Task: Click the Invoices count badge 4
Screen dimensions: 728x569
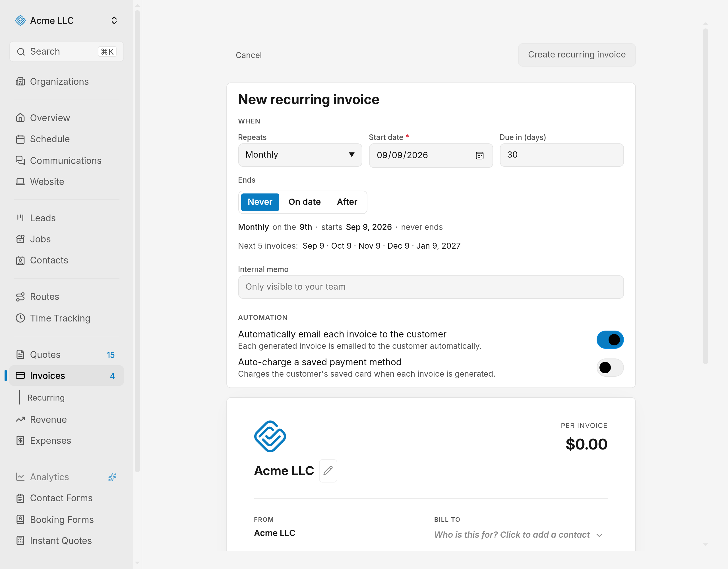Action: click(x=112, y=376)
